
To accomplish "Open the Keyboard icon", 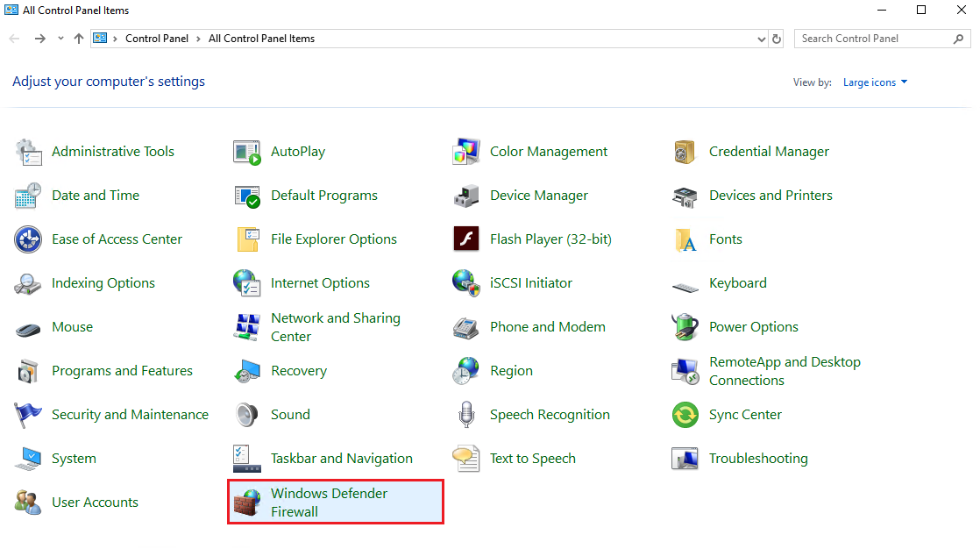I will coord(685,287).
